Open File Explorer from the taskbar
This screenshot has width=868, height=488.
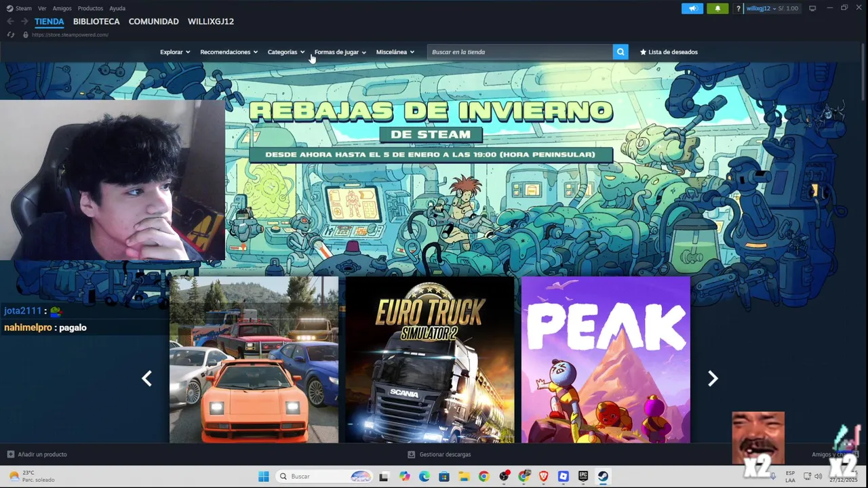point(464,476)
